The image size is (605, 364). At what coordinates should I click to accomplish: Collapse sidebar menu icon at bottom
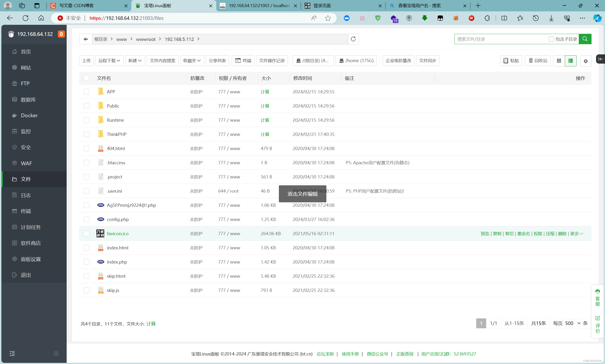tap(12, 353)
